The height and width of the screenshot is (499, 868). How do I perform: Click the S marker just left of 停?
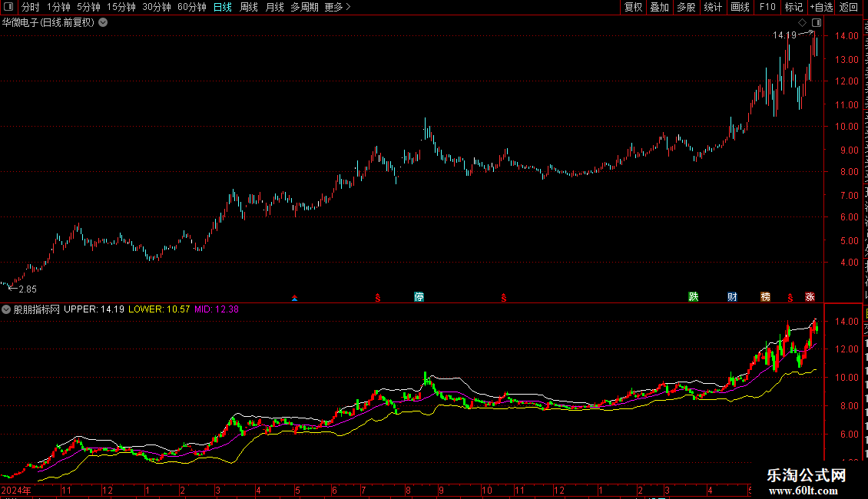pos(377,298)
